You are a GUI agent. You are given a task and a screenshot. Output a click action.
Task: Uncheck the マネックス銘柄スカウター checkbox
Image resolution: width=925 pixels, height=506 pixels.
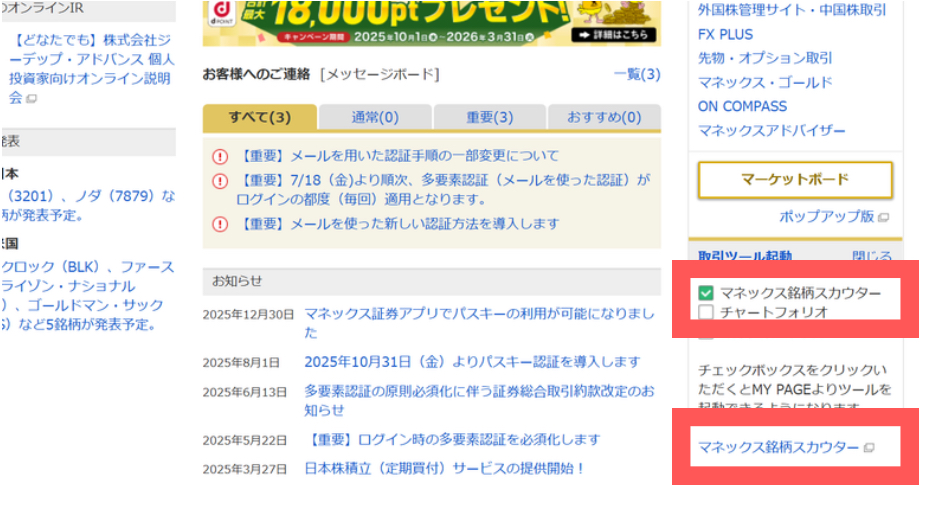706,293
